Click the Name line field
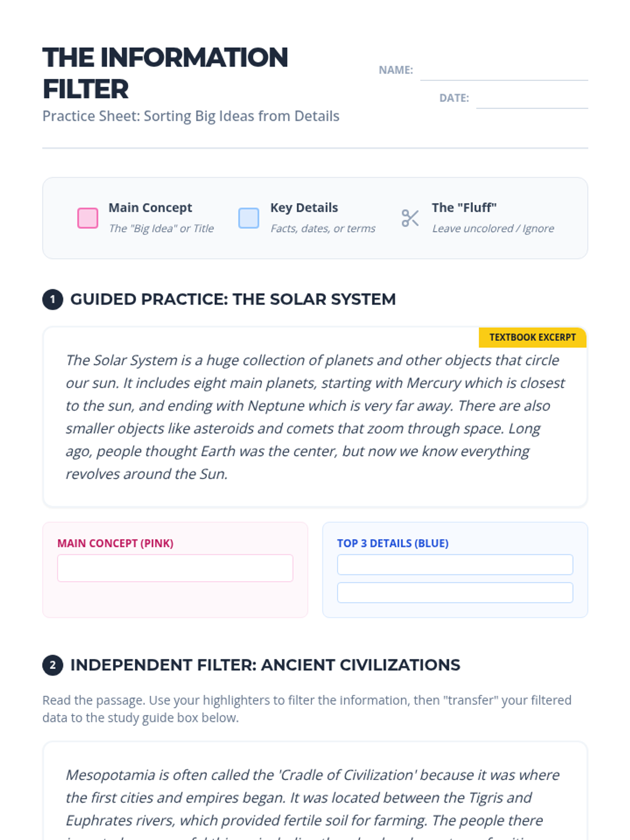The height and width of the screenshot is (840, 630). point(504,70)
